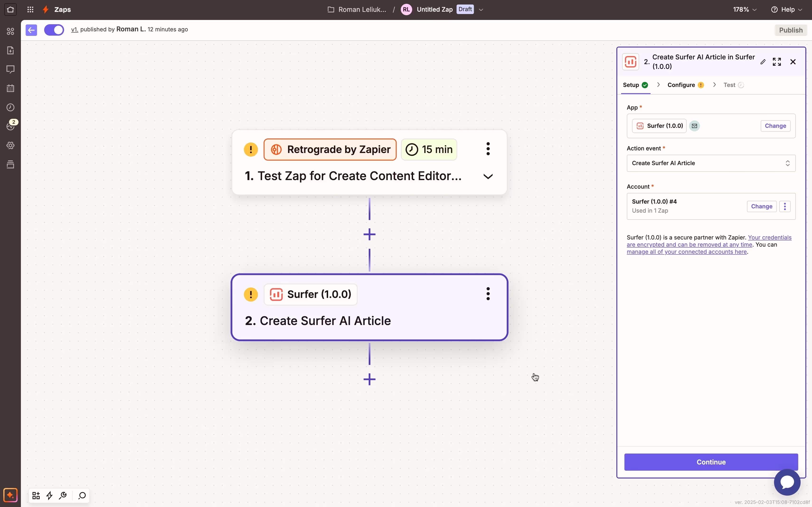
Task: Switch to the Setup tab
Action: (x=635, y=85)
